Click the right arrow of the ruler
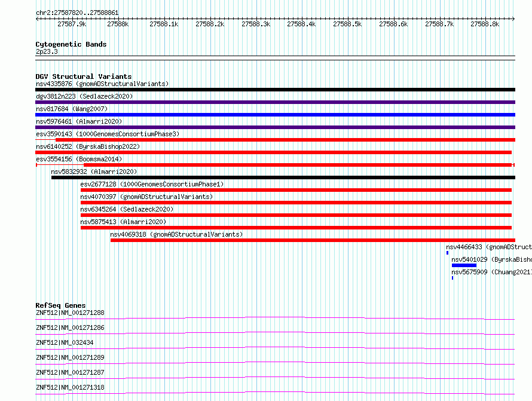Viewport: 532px width, 401px height. tap(513, 19)
